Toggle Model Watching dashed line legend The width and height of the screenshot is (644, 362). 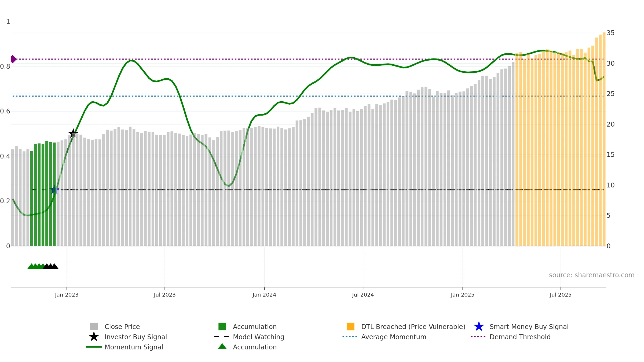pos(249,337)
